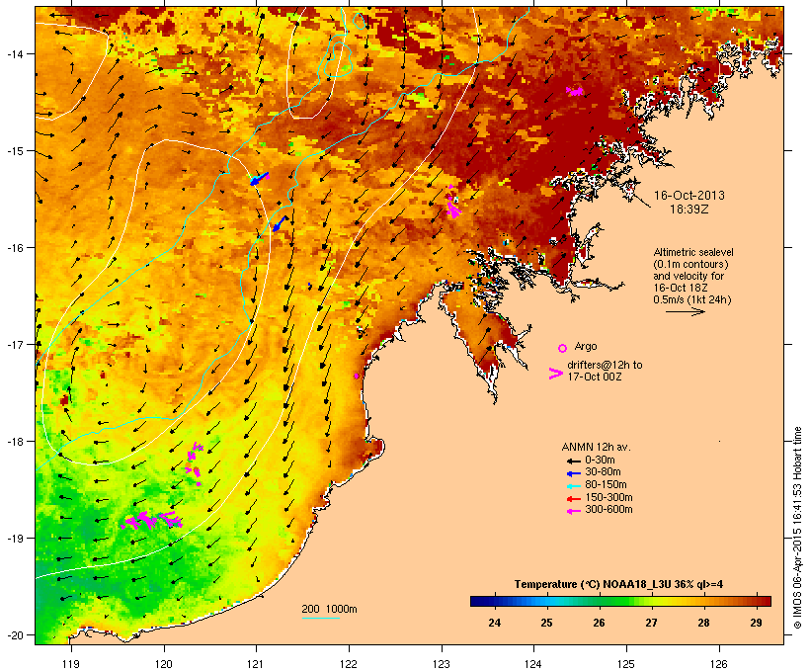The image size is (810, 672).
Task: Click the longitude label 119
Action: (x=71, y=664)
